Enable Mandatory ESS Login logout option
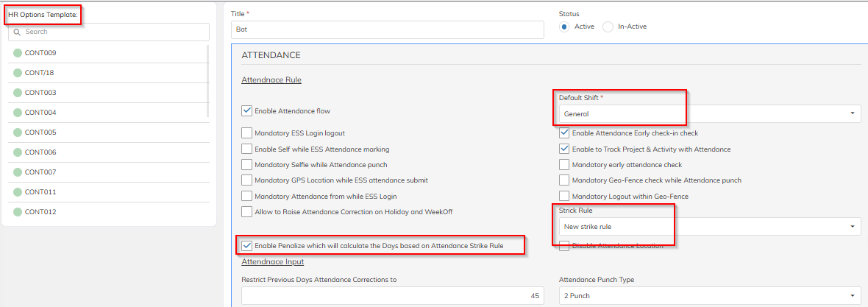868x307 pixels. 246,133
